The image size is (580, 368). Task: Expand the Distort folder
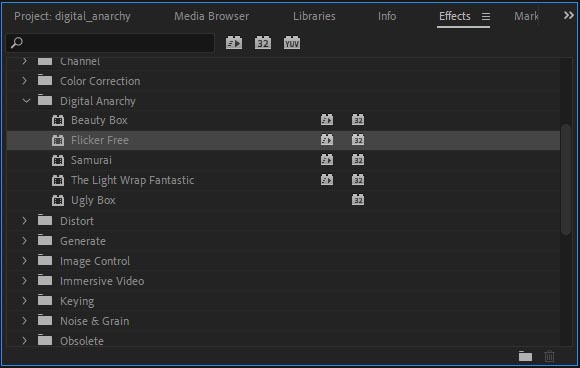pyautogui.click(x=24, y=221)
